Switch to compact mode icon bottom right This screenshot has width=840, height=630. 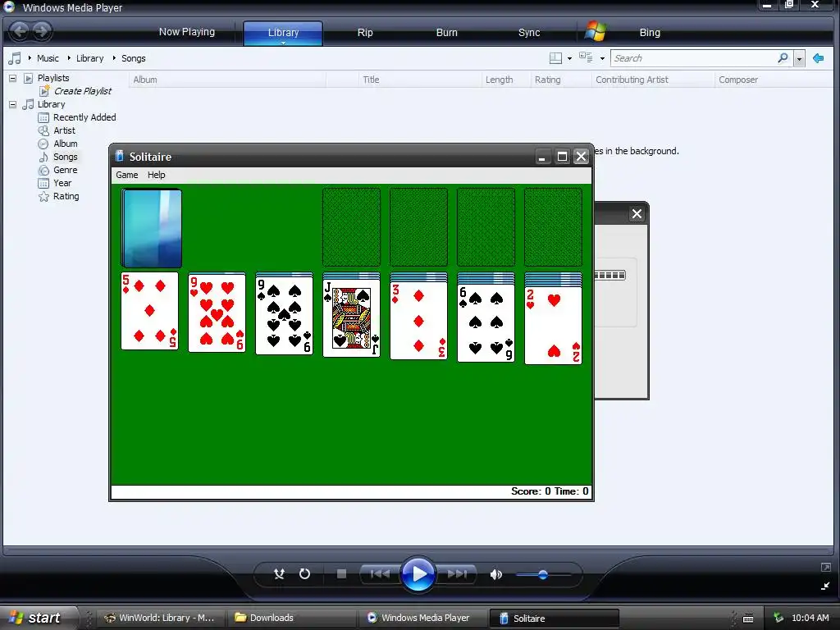click(825, 586)
